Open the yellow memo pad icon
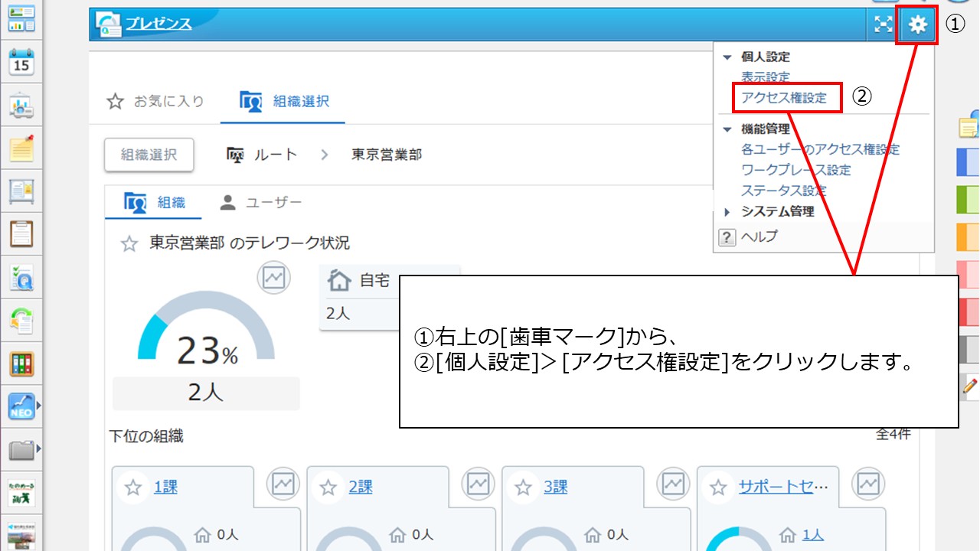980x551 pixels. coord(21,148)
